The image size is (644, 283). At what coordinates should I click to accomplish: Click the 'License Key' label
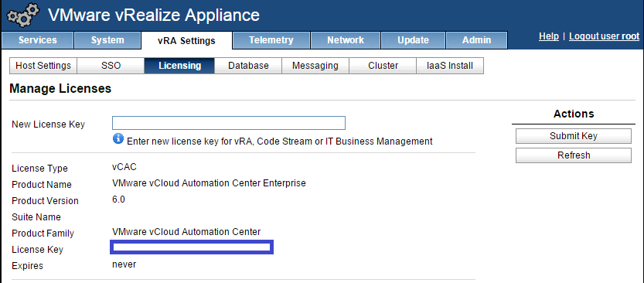tap(38, 250)
